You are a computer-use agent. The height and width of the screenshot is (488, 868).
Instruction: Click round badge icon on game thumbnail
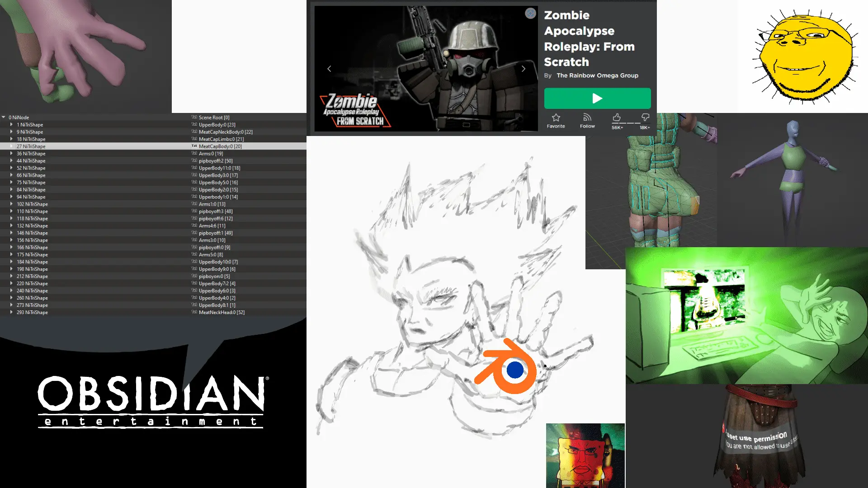pos(530,14)
